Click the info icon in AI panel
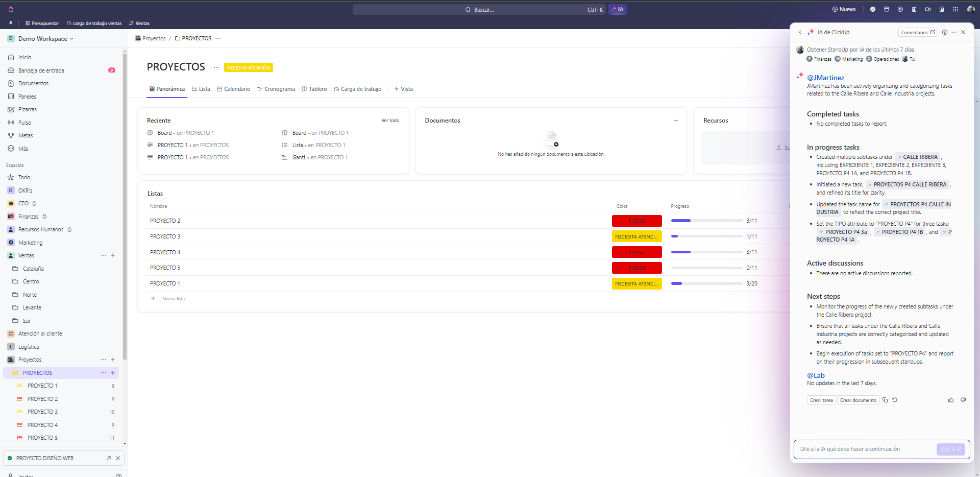The width and height of the screenshot is (980, 477). pos(945,32)
